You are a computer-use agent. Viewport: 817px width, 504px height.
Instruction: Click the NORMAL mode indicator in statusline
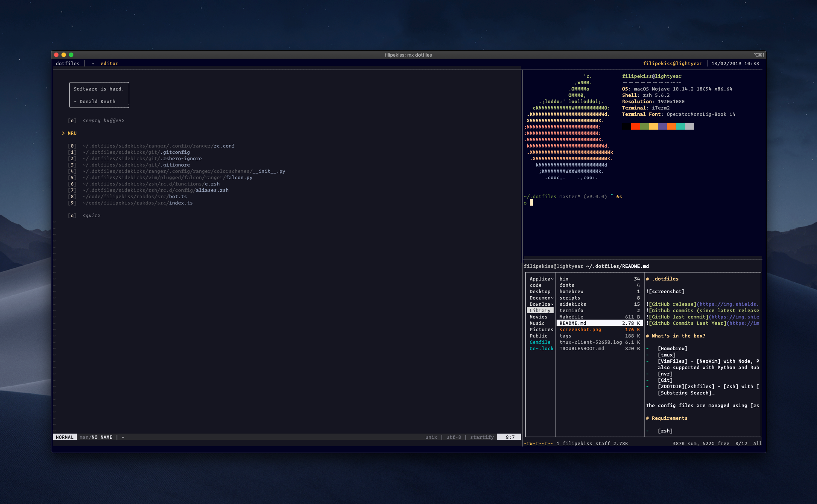pos(65,437)
